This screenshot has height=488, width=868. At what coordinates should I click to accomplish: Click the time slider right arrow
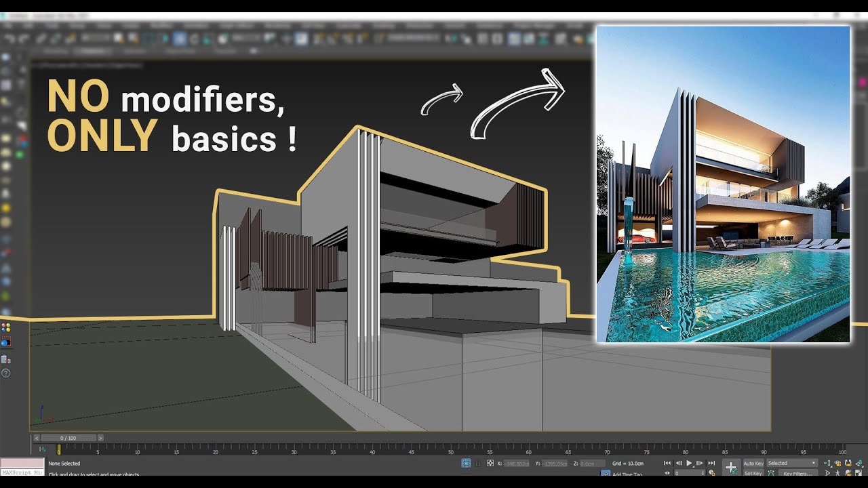[x=100, y=438]
